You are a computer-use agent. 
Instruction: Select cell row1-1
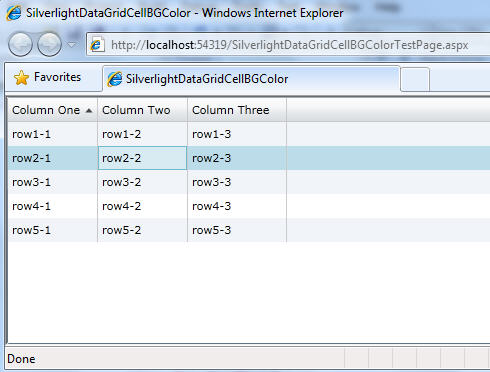(52, 134)
